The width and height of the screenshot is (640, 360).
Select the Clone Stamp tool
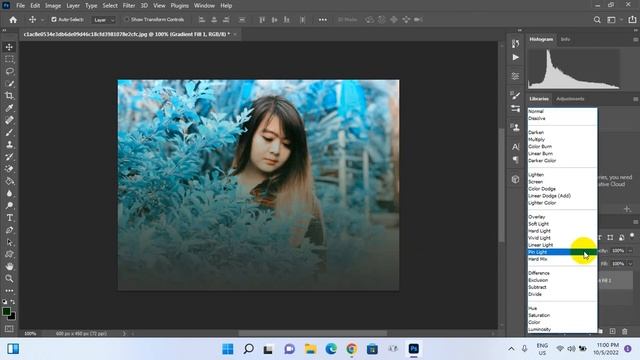[9, 144]
